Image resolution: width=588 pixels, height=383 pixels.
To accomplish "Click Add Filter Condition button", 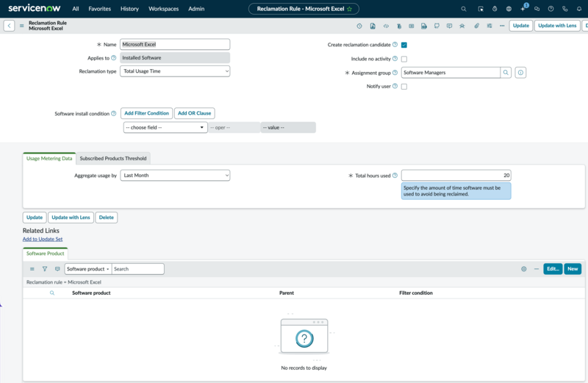I will 146,113.
